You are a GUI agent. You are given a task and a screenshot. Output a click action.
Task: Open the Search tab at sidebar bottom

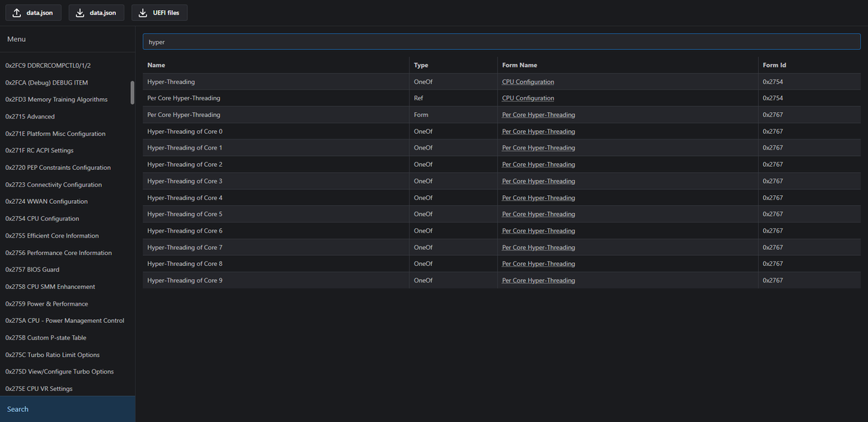(67, 409)
